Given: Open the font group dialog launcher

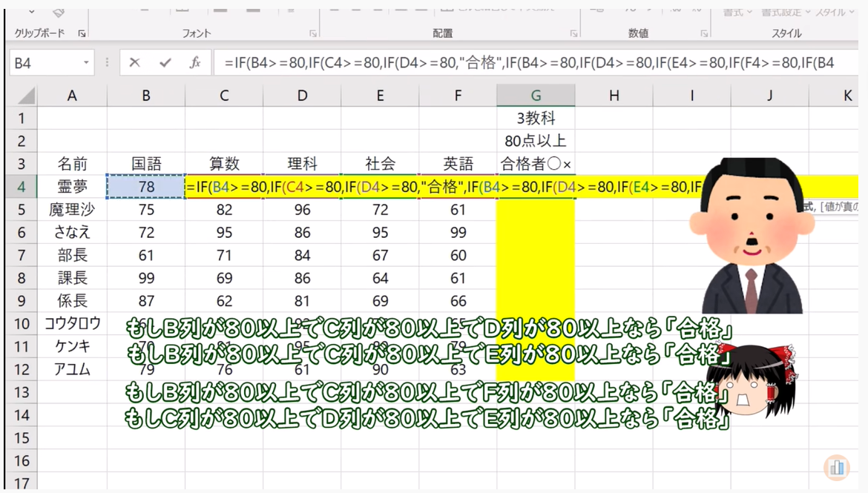Looking at the screenshot, I should [x=313, y=34].
